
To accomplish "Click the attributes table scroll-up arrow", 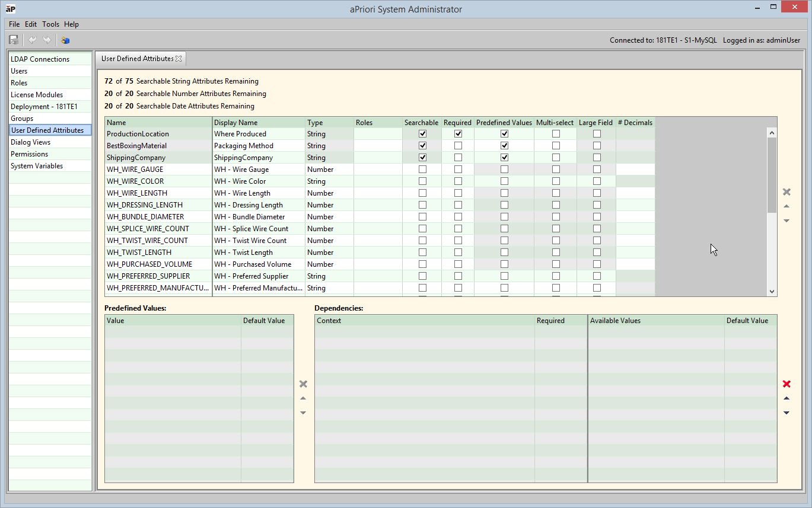I will pos(772,133).
